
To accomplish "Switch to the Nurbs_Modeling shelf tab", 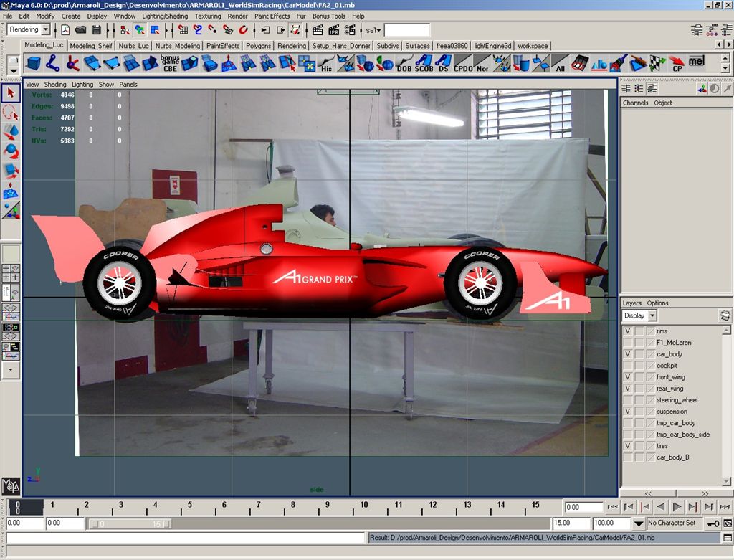I will click(x=178, y=46).
